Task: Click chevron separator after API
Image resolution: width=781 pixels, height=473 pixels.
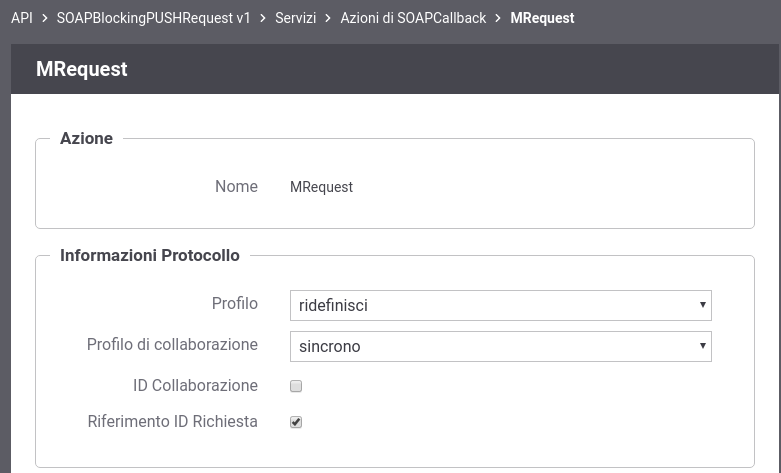Action: (x=45, y=18)
